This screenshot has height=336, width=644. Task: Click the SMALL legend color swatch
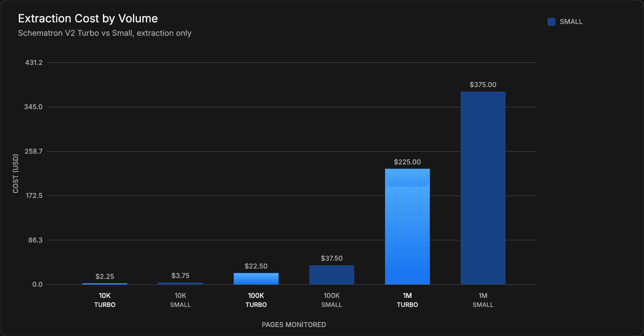tap(551, 22)
